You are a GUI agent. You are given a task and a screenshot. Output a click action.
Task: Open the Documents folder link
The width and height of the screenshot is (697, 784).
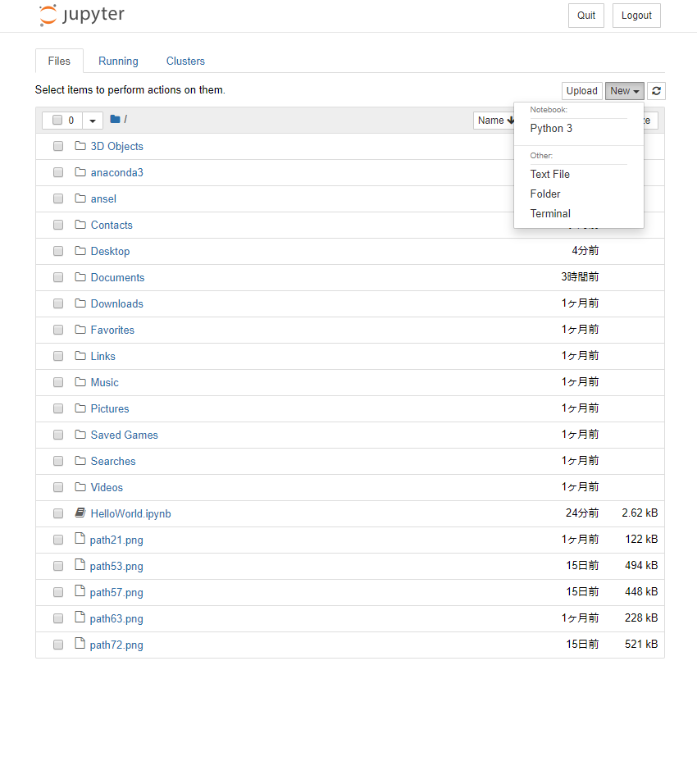(117, 277)
